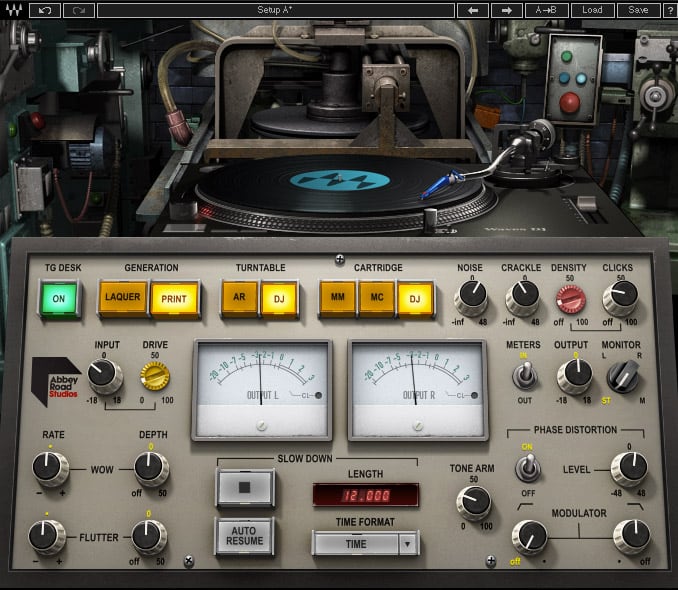678x590 pixels.
Task: Click the OUTPUT L VU meter
Action: [x=262, y=390]
